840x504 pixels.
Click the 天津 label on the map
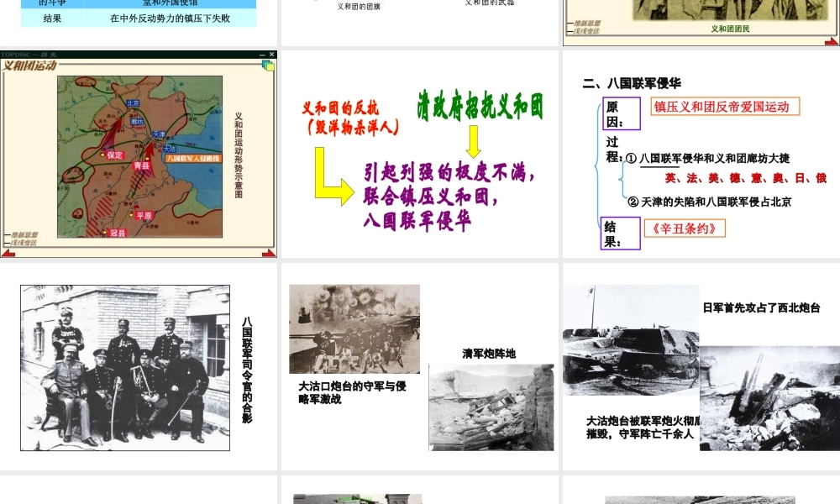tap(159, 134)
